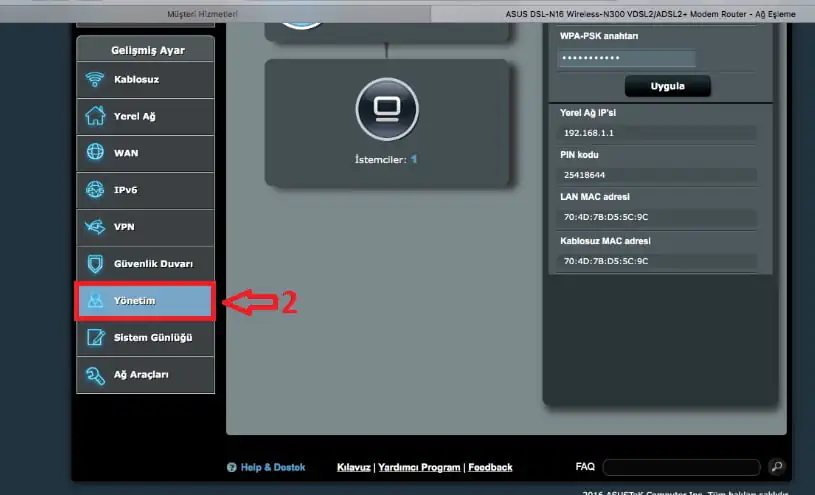
Task: Open the Yardımcı Program link
Action: [x=419, y=467]
